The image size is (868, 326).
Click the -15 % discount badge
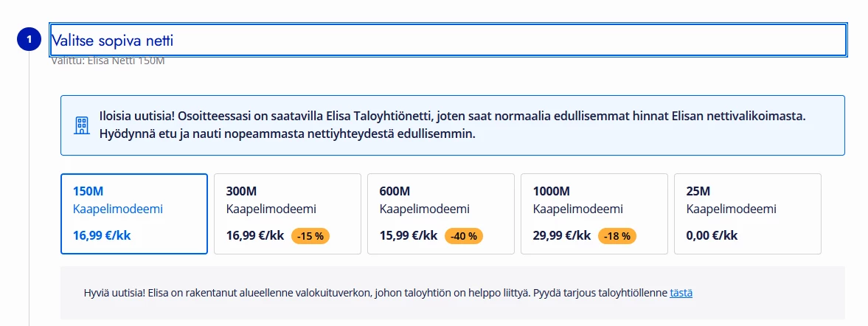tap(311, 236)
